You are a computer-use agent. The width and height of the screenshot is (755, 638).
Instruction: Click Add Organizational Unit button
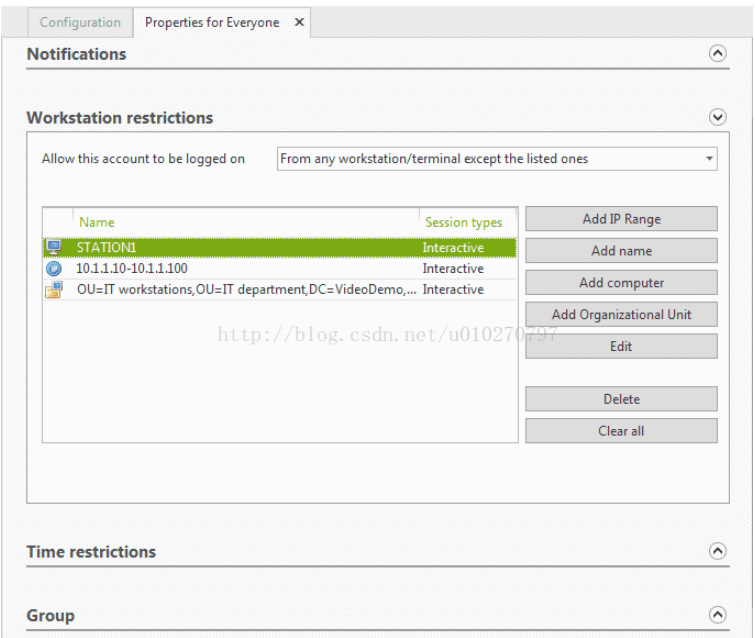[621, 315]
